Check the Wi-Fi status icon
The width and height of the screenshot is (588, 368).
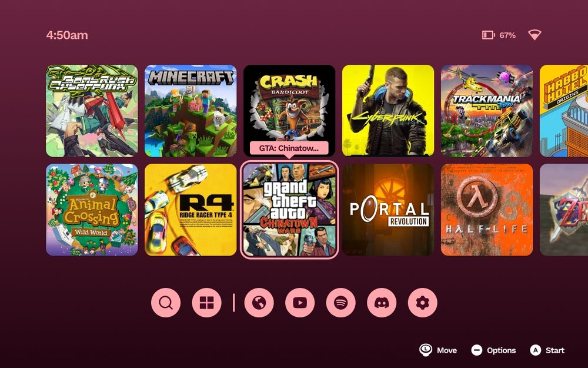tap(534, 35)
